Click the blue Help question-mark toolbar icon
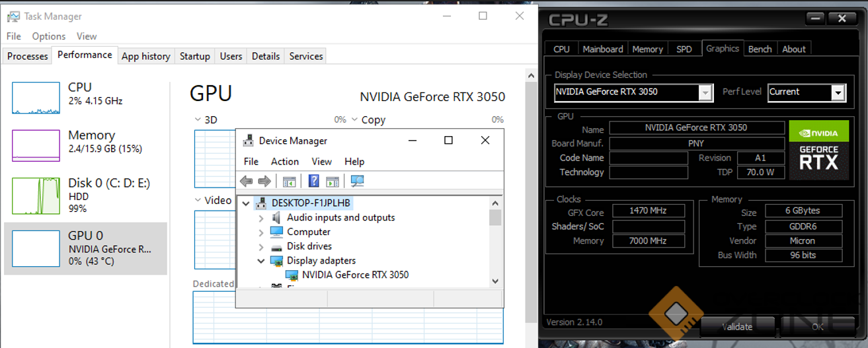The width and height of the screenshot is (868, 348). (x=314, y=181)
